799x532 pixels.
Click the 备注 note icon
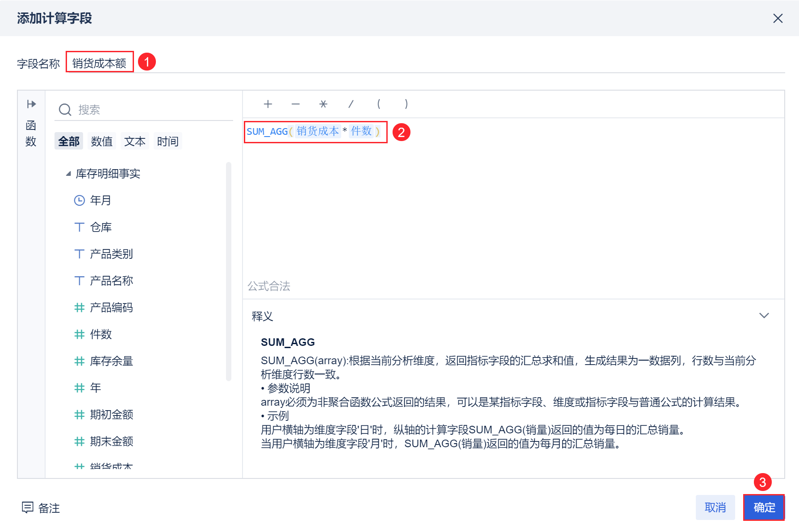point(28,507)
